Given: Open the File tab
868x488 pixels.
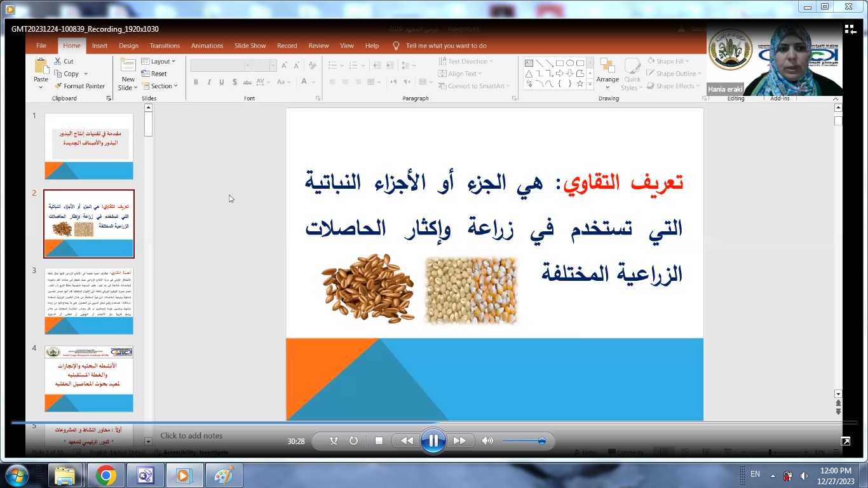Looking at the screenshot, I should 41,46.
